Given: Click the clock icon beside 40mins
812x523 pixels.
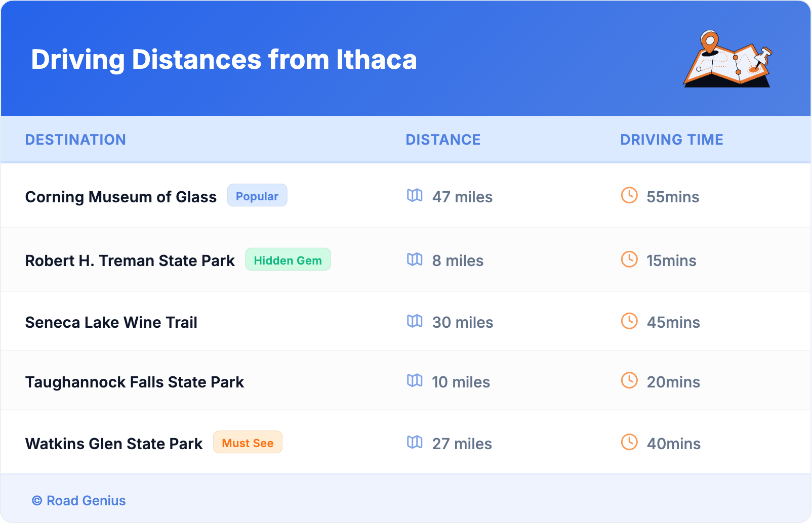Looking at the screenshot, I should 629,442.
